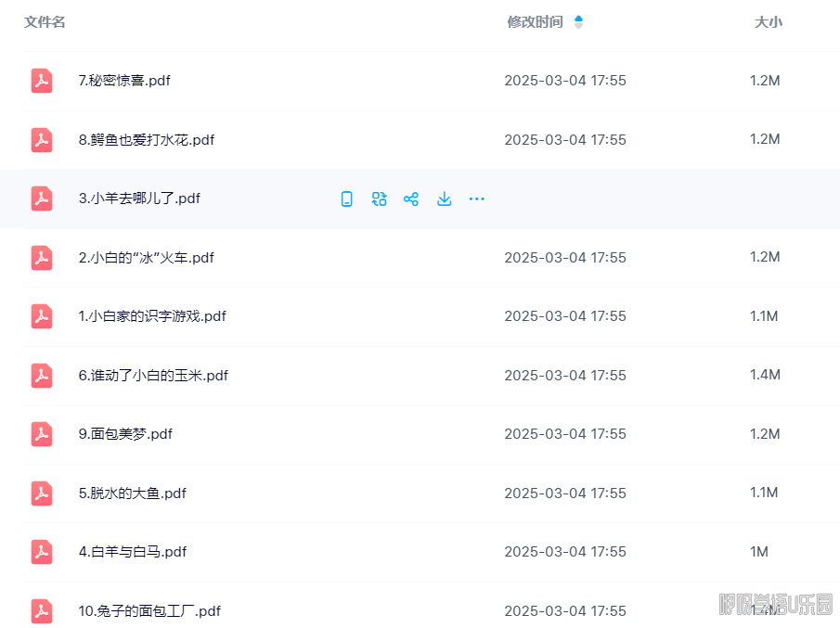Download 小羊去哪儿了.pdf

coord(444,199)
